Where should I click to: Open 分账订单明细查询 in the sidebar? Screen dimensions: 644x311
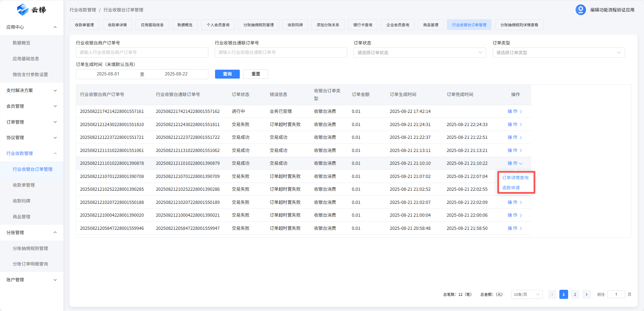[30, 264]
